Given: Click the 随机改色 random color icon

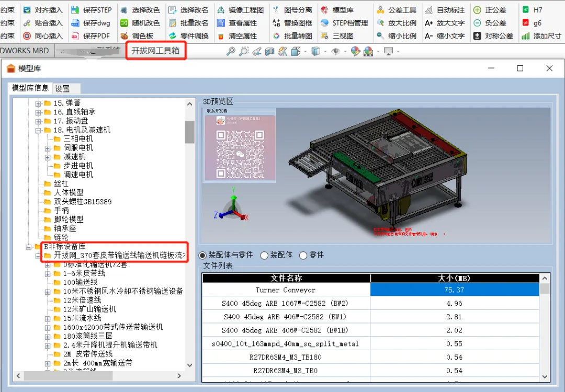Looking at the screenshot, I should click(124, 23).
